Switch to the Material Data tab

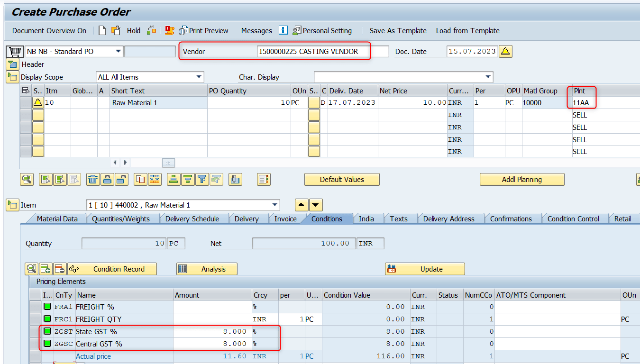click(57, 218)
